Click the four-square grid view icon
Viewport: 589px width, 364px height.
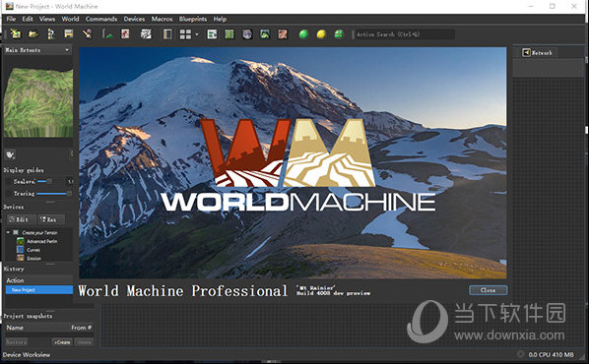click(185, 34)
